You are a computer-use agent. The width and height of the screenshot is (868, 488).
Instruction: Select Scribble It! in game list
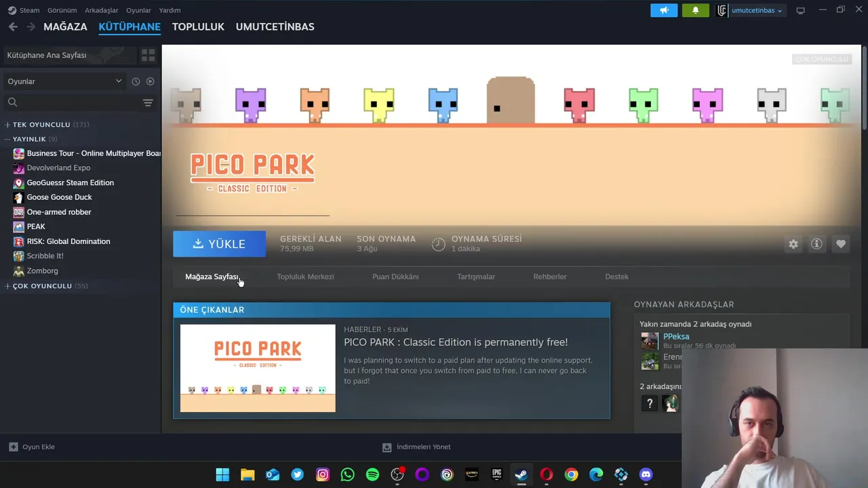pos(45,256)
